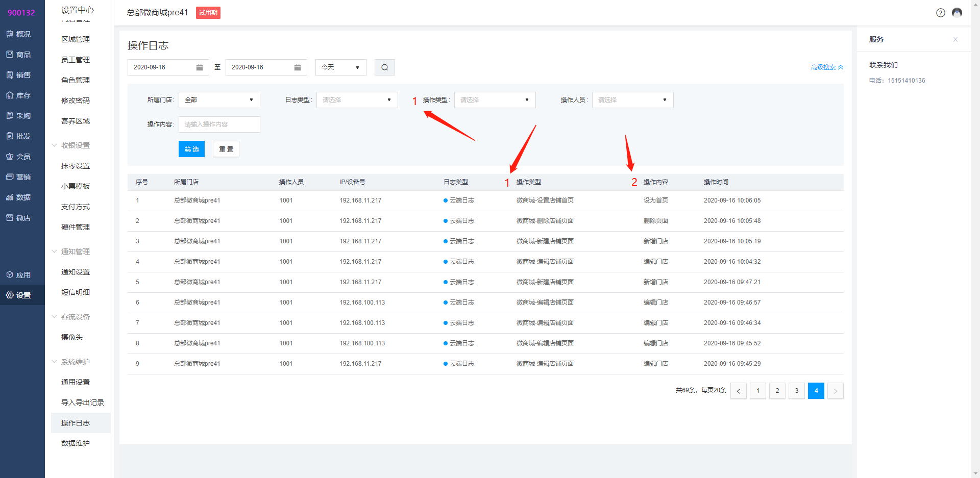The height and width of the screenshot is (478, 980).
Task: Go to the previous page arrow
Action: 738,391
